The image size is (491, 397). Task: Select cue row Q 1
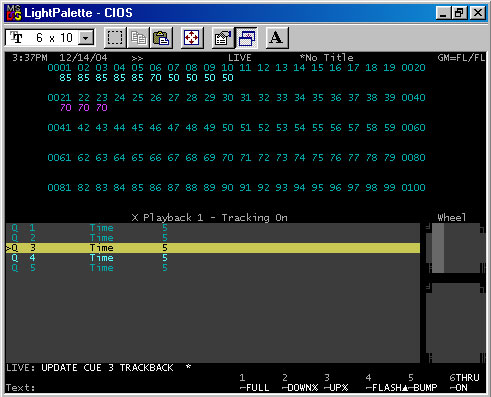(x=213, y=228)
